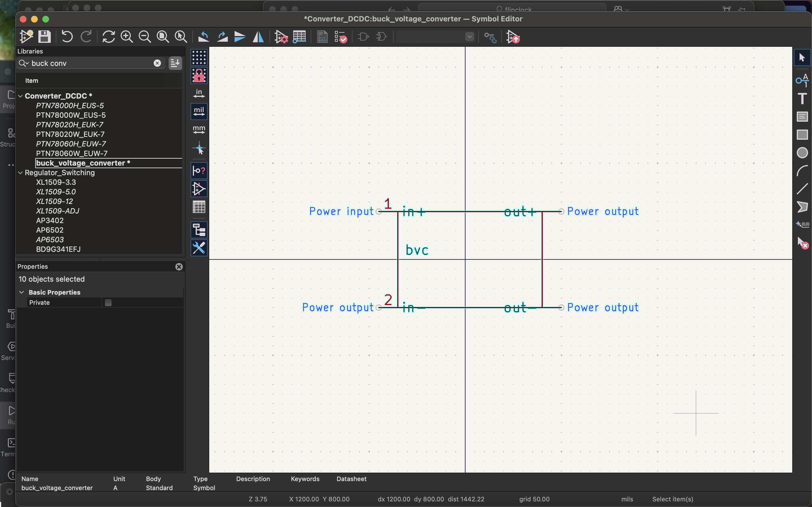This screenshot has width=812, height=507.
Task: Select the Draw Arc tool
Action: [x=802, y=171]
